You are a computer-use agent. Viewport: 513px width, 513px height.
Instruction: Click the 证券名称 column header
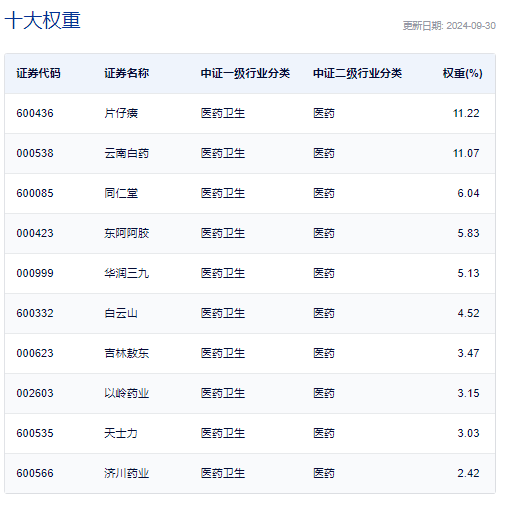127,73
